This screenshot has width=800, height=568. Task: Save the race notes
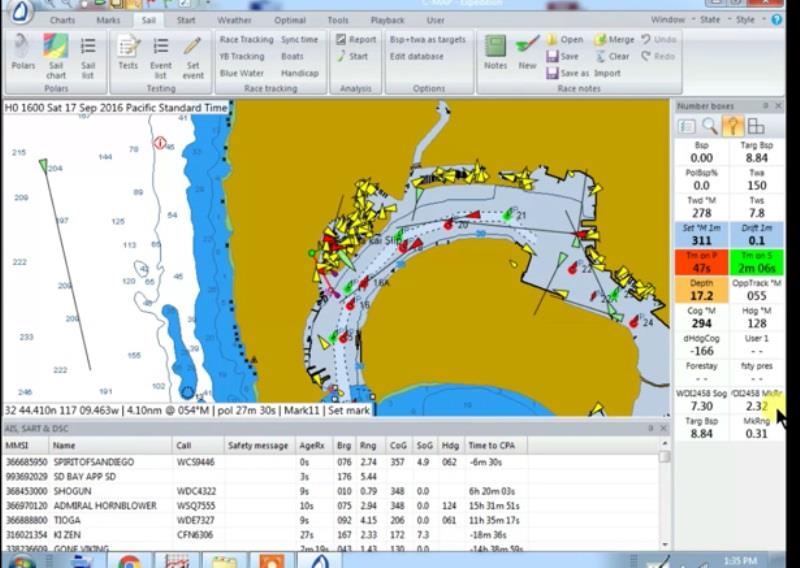562,56
